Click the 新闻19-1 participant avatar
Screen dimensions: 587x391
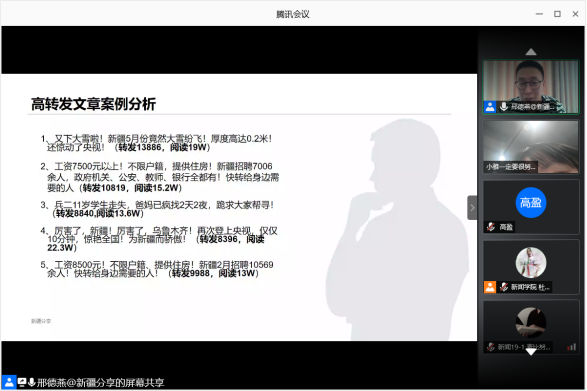(x=530, y=322)
